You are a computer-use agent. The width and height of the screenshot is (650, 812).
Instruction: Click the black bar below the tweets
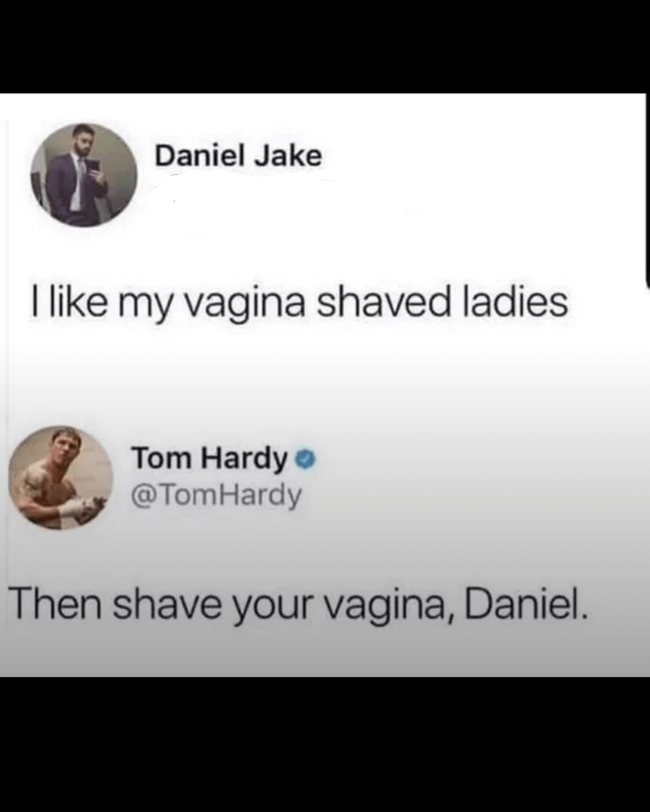pos(325,745)
